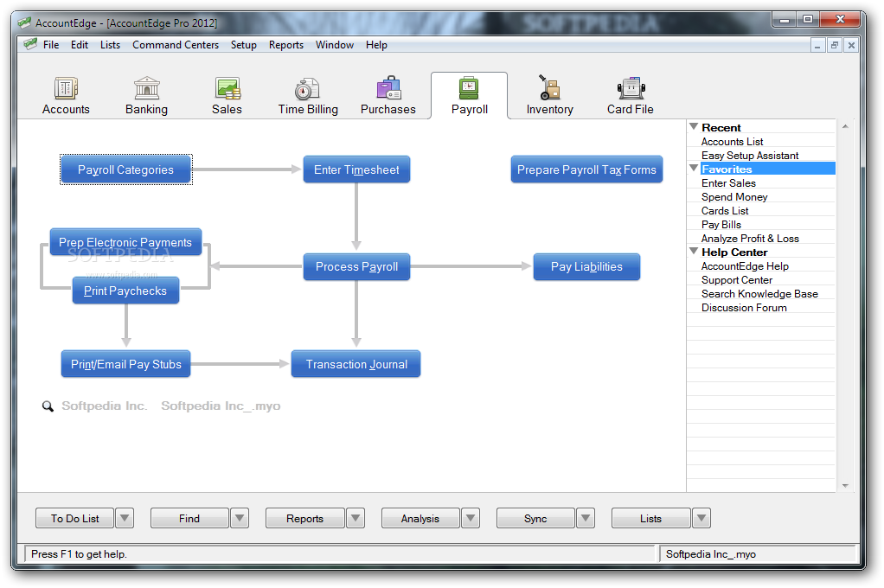Click the bottom Reports button

304,518
